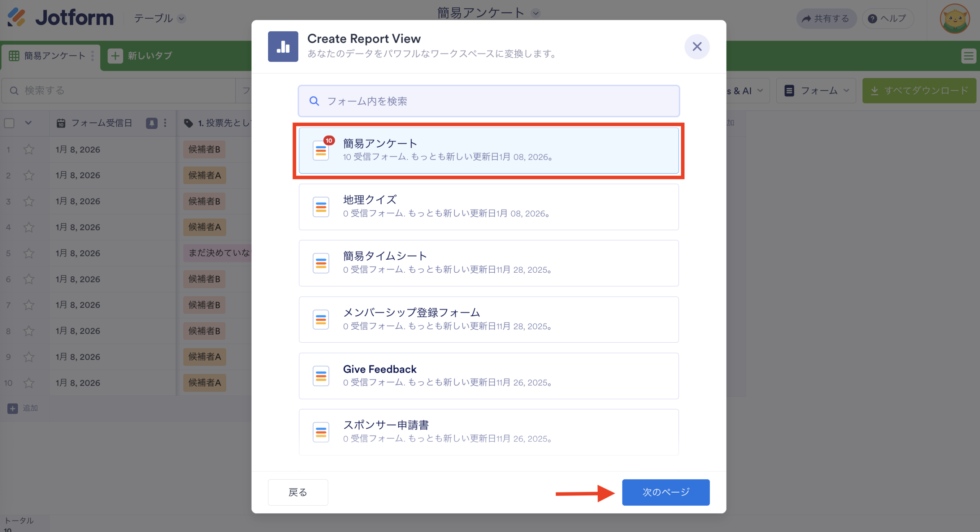Click the tag icon in the 投票先 column header
Viewport: 980px width, 532px height.
(188, 123)
